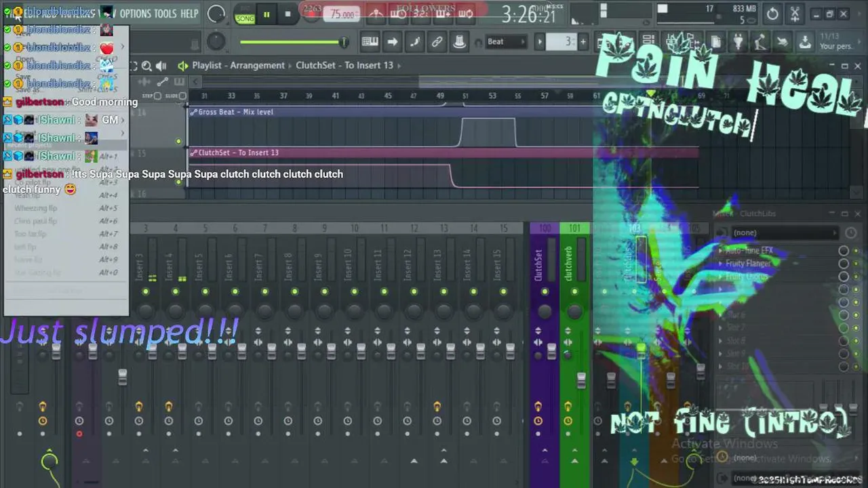Click the scissors tools icon at top right
This screenshot has height=488, width=868.
point(795,14)
